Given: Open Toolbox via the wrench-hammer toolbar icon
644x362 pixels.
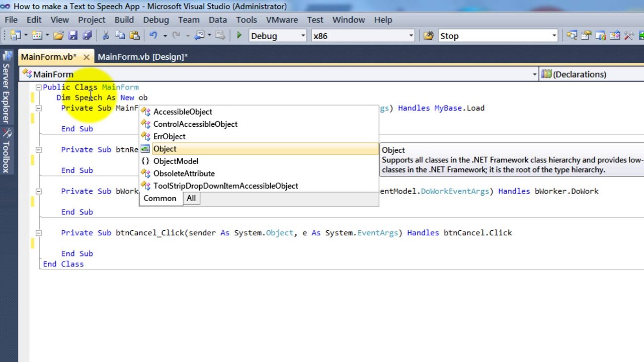Looking at the screenshot, I should tap(629, 36).
